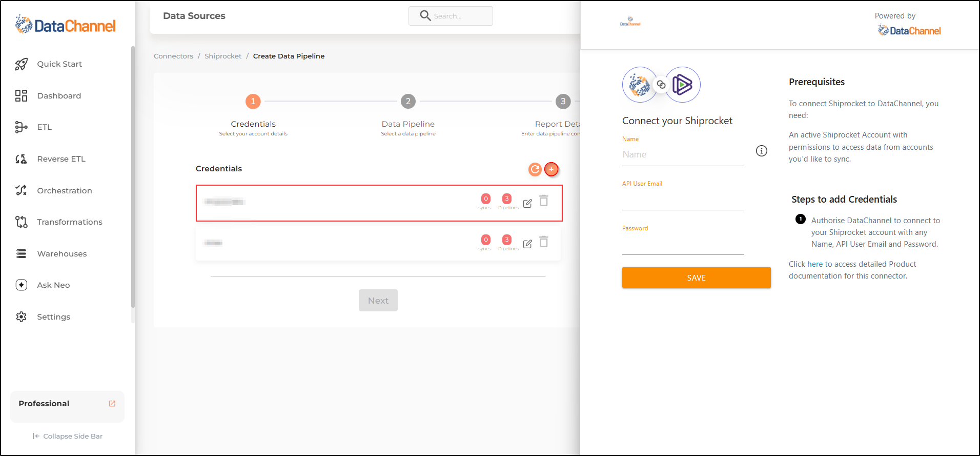Viewport: 980px width, 456px height.
Task: Click the DataChannel circular logo in panel
Action: pyautogui.click(x=640, y=85)
